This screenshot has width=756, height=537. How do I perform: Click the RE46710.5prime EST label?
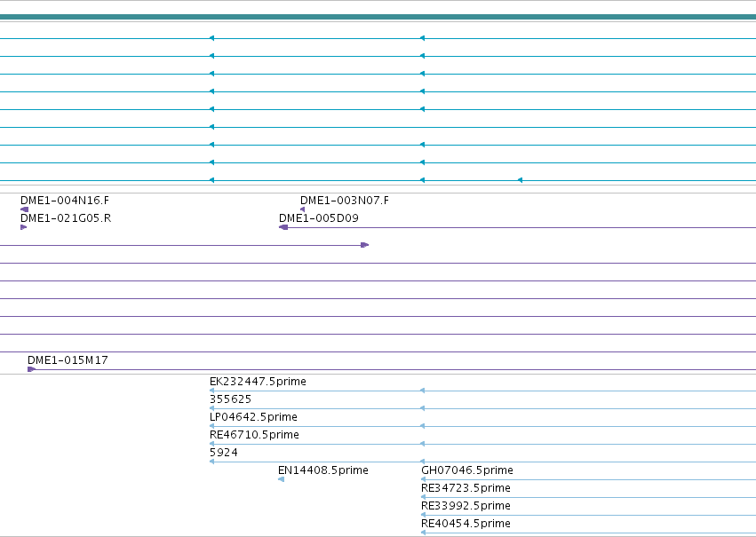(x=255, y=435)
